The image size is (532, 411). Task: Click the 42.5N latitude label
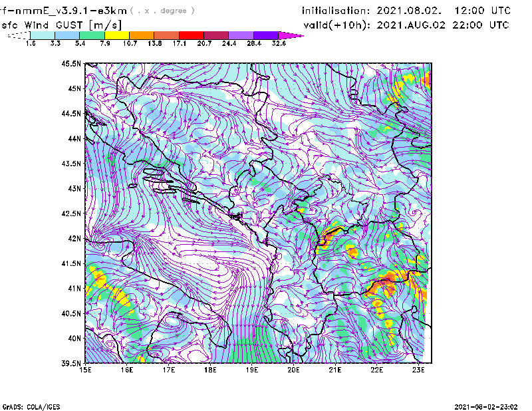[71, 213]
